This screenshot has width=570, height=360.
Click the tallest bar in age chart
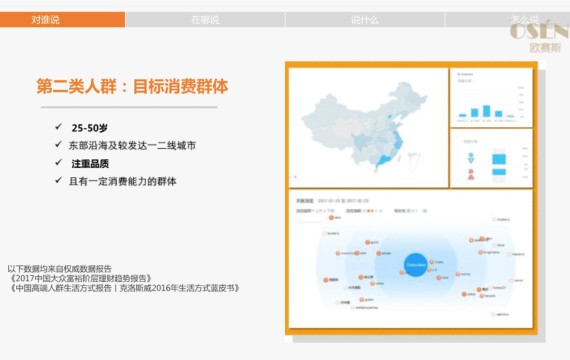coord(486,111)
